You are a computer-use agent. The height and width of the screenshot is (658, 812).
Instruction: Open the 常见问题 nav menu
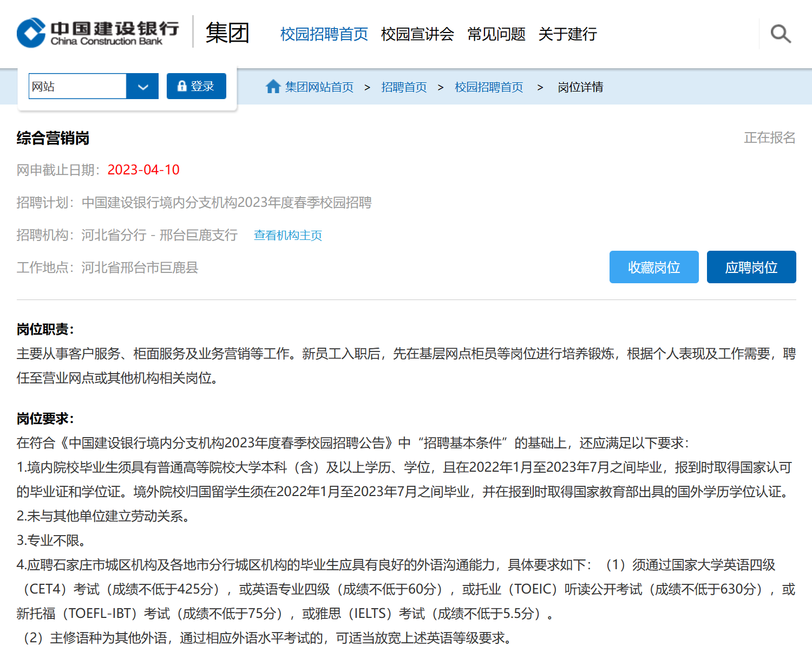pos(496,34)
